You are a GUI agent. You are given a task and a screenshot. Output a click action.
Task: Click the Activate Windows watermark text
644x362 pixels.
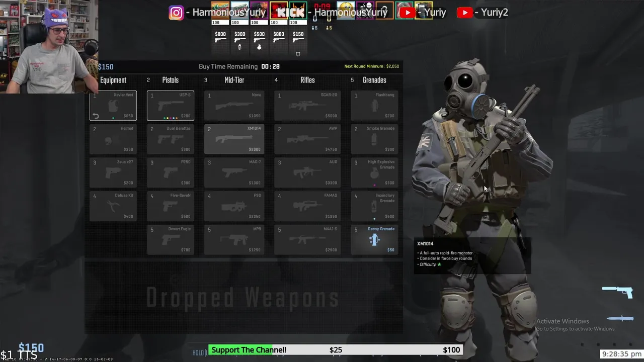point(562,321)
